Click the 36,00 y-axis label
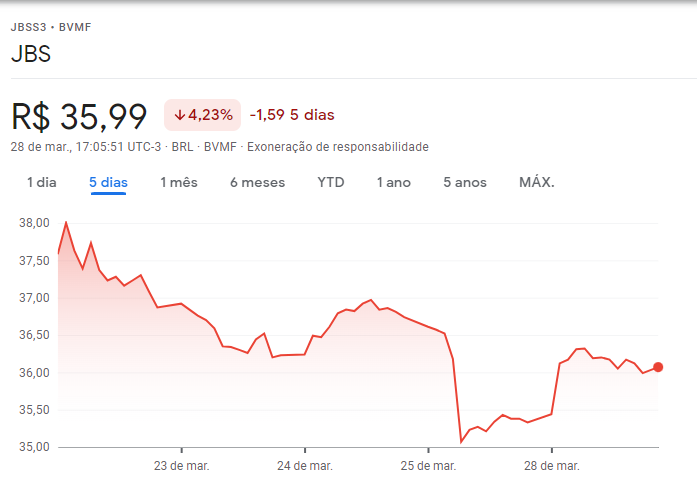This screenshot has width=697, height=487. tap(34, 372)
